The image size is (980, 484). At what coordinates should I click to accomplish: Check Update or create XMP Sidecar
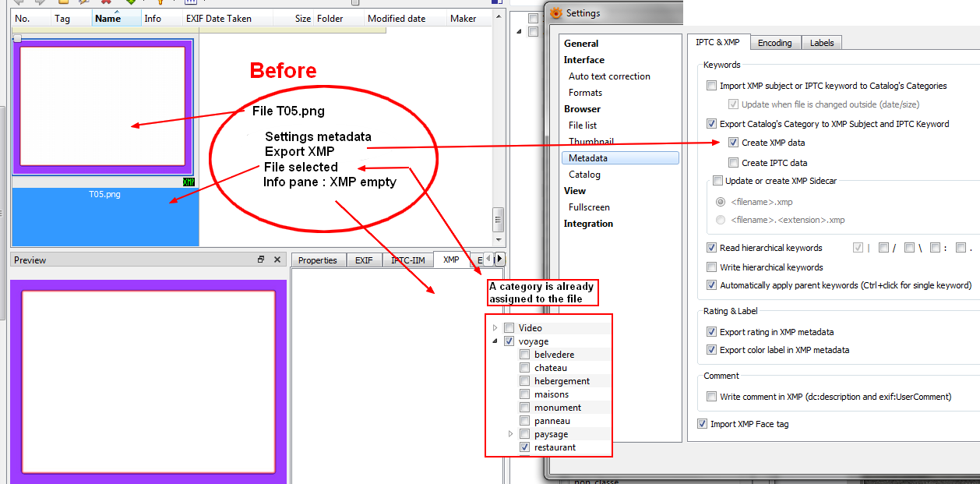click(717, 181)
